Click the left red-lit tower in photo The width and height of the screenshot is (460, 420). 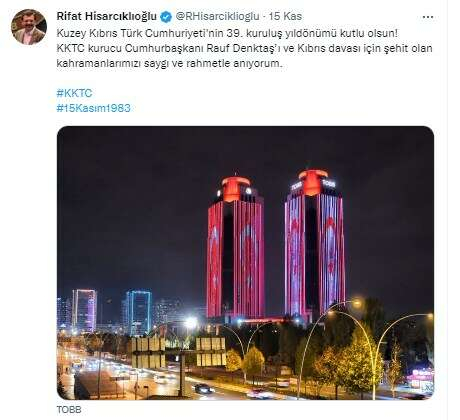236,247
